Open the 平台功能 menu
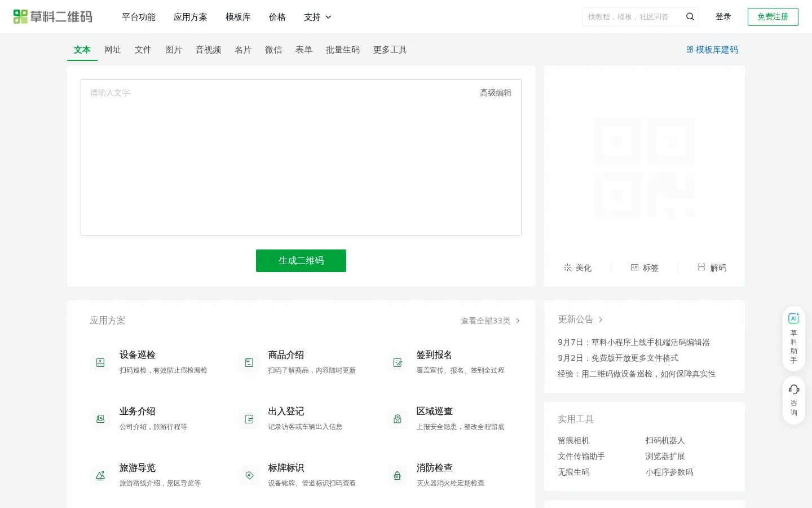812x508 pixels. 139,17
